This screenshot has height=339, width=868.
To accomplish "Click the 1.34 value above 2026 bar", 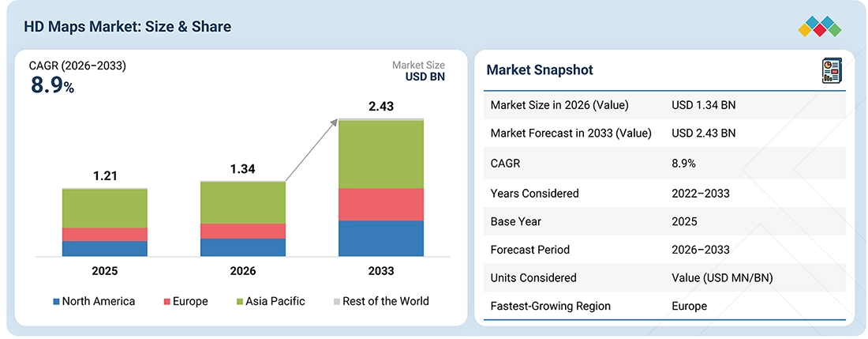I will click(242, 169).
